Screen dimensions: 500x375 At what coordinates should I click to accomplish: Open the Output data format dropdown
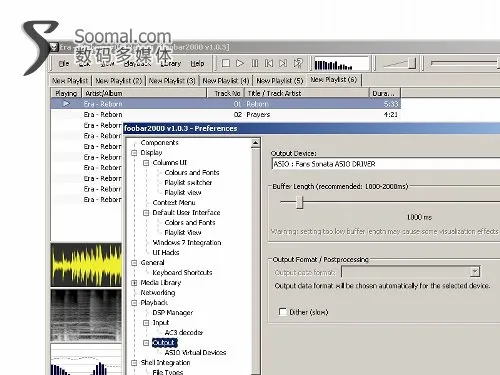coord(475,272)
